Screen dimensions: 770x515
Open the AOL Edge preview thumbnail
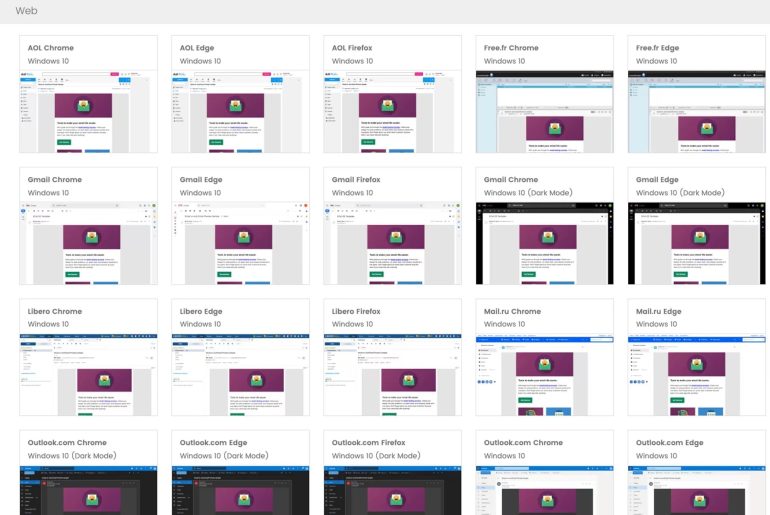coord(240,112)
